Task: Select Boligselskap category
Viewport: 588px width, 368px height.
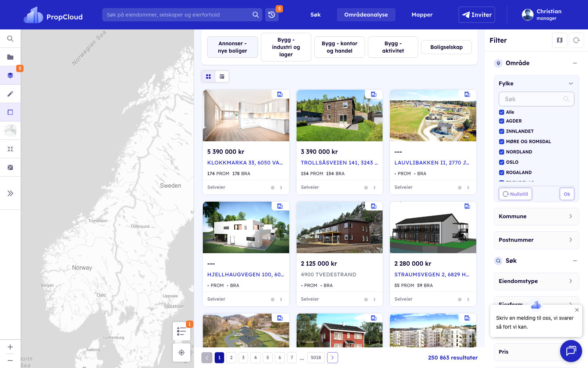Action: [447, 47]
